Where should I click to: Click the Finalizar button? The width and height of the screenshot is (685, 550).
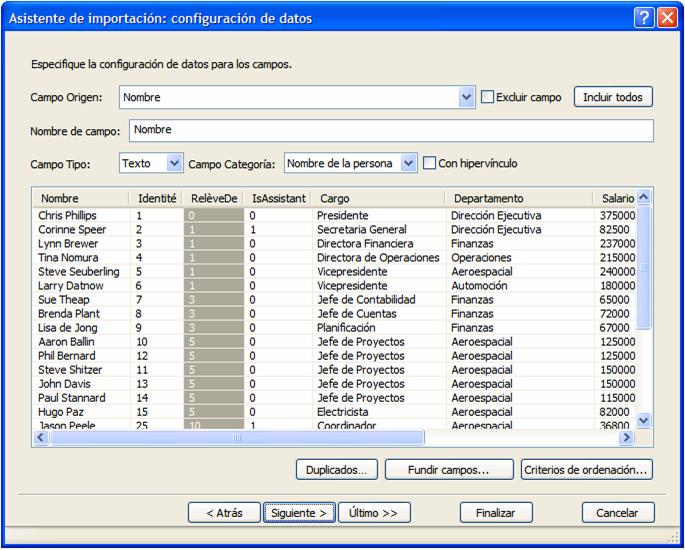[496, 513]
